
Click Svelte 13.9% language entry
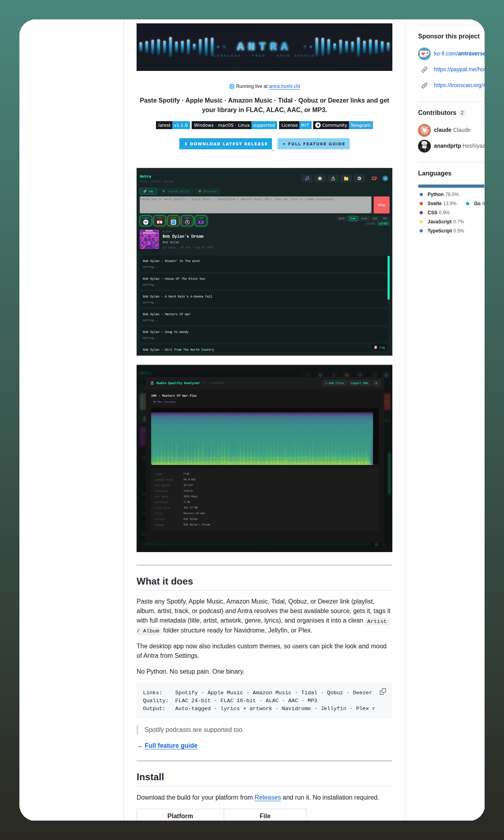[438, 204]
